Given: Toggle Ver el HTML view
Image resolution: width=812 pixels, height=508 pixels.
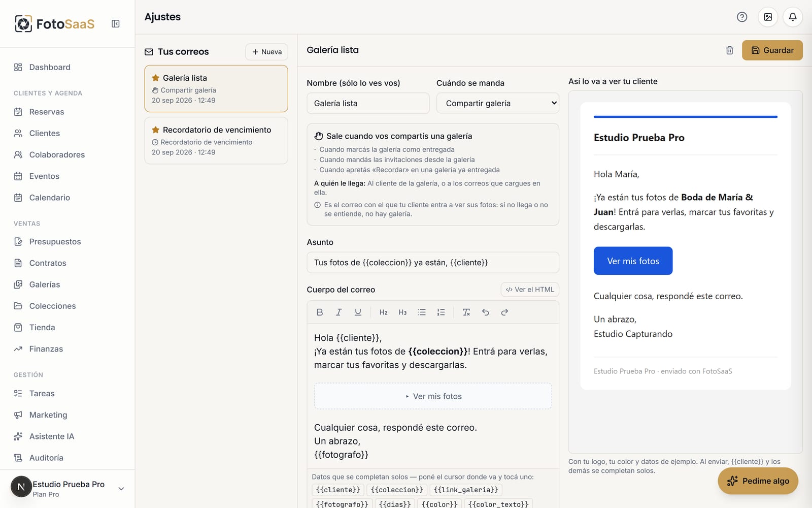Looking at the screenshot, I should click(x=530, y=290).
